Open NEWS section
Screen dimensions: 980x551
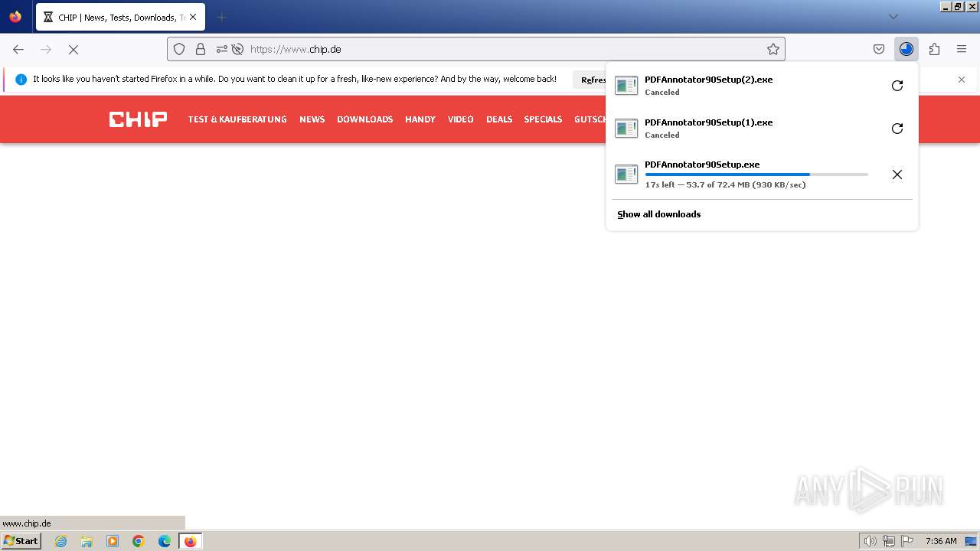pyautogui.click(x=312, y=119)
